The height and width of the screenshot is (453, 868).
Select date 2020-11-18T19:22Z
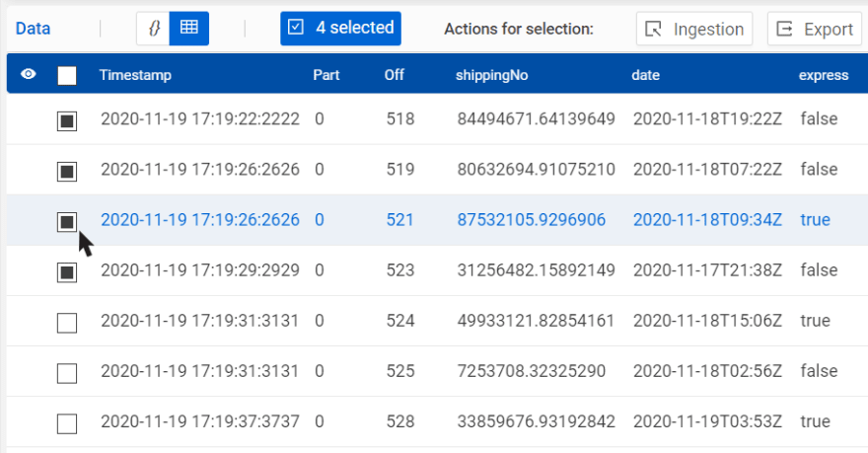(707, 118)
